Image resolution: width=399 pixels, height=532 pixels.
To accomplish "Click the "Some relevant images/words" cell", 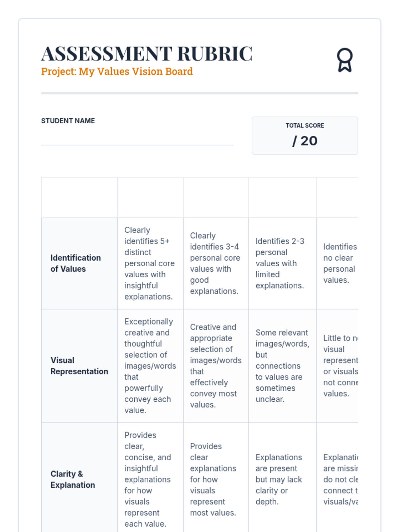I will 282,366.
